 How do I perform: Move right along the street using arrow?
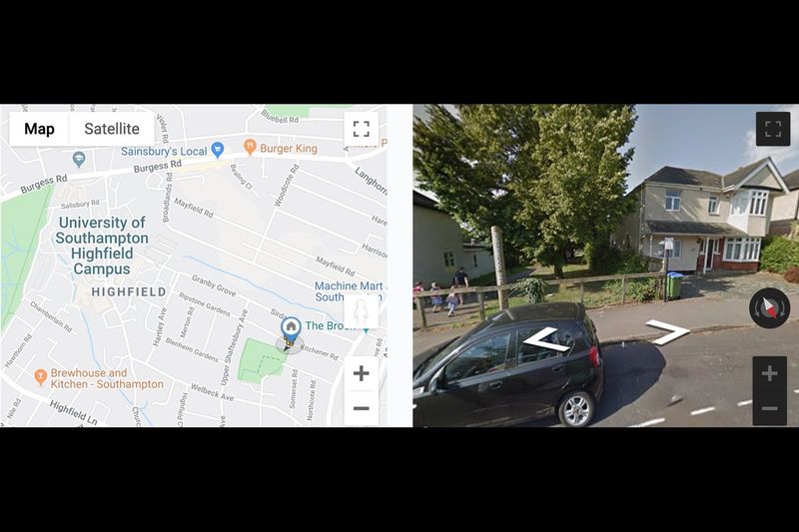click(667, 331)
